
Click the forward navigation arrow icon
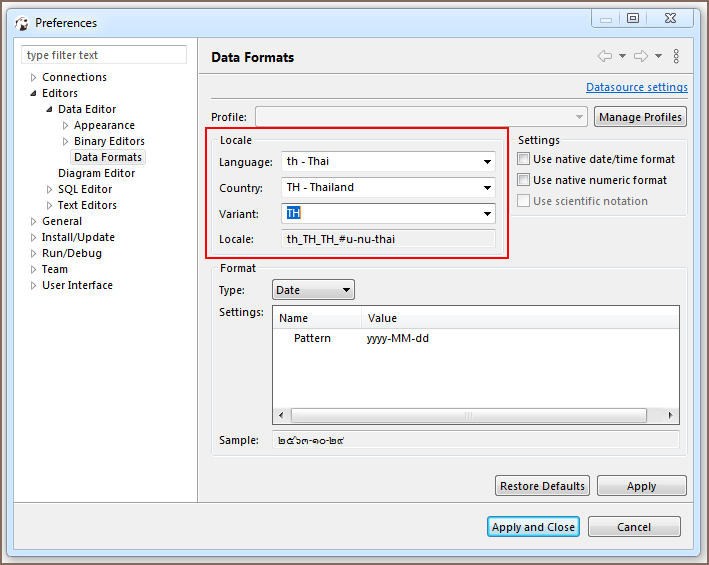(641, 57)
